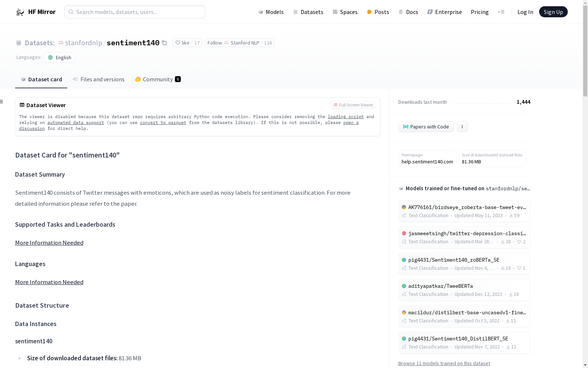
Task: Open pig4431/Sentiment140_DistilBERT_5E model
Action: (464, 343)
